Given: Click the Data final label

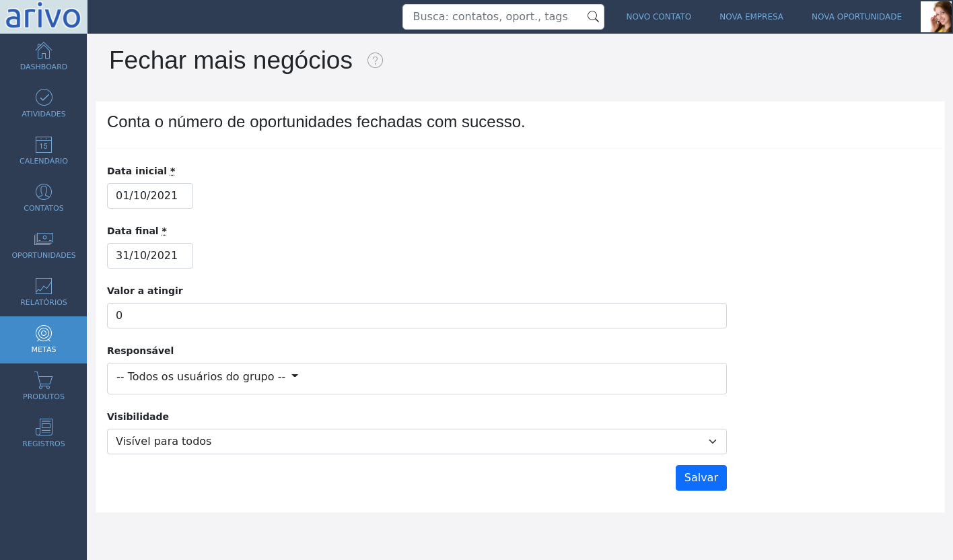Looking at the screenshot, I should (x=137, y=231).
